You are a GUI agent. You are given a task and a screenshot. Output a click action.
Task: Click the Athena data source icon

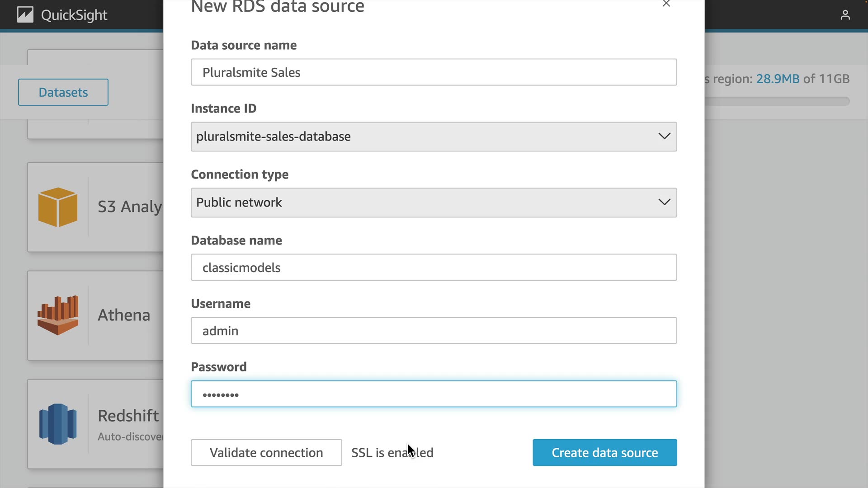click(58, 315)
